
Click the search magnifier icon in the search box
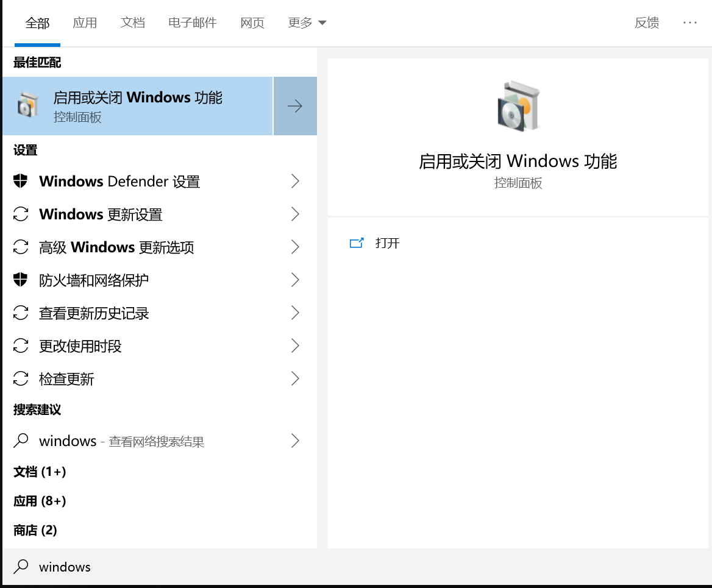pos(21,567)
